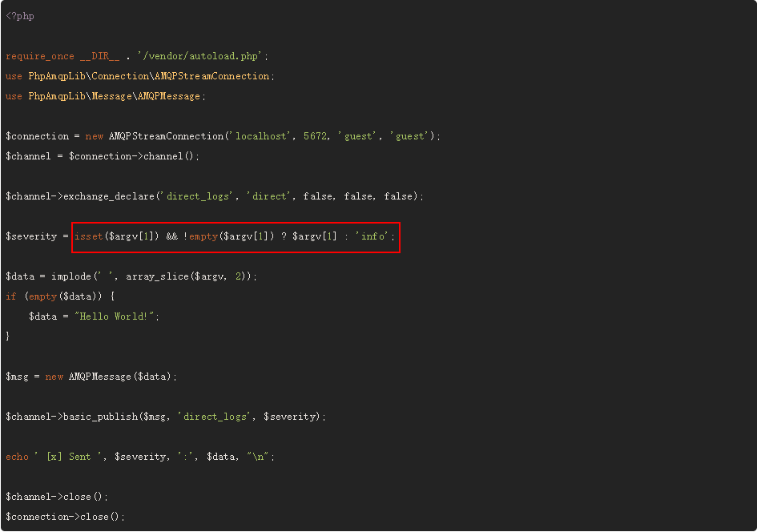Click the '/vendor/autoload.php' string
Image resolution: width=757 pixels, height=532 pixels.
click(200, 56)
